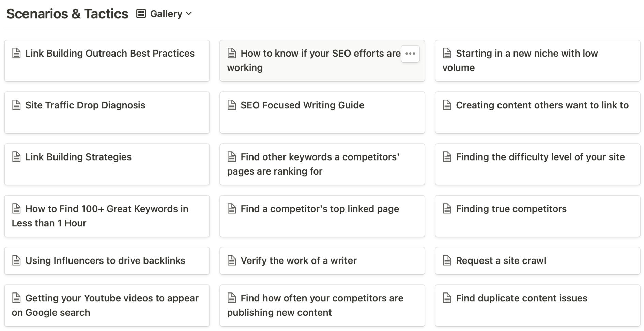Select the Scenarios & Tactics title

coord(67,14)
